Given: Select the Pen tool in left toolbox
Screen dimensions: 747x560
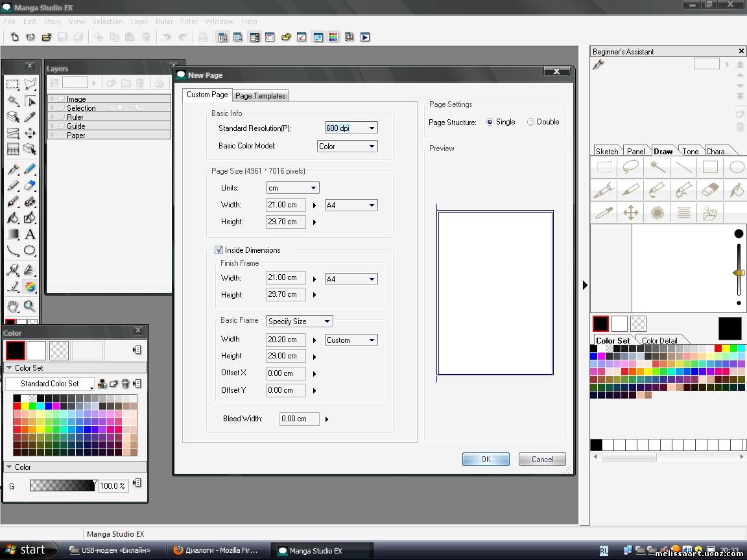Looking at the screenshot, I should [x=12, y=169].
